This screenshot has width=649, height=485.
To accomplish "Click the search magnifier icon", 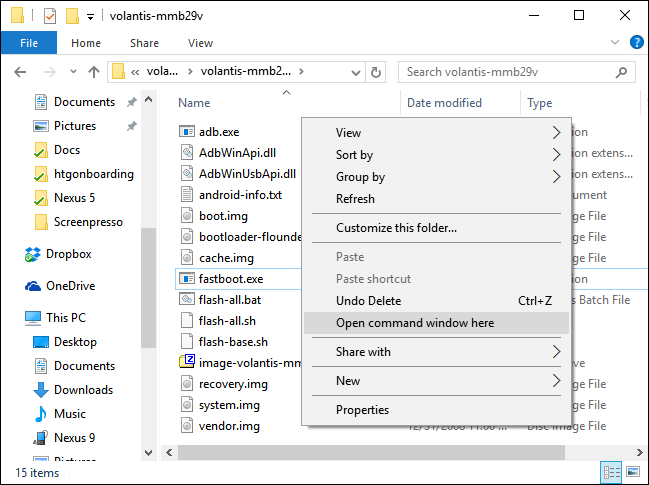I will coord(623,72).
